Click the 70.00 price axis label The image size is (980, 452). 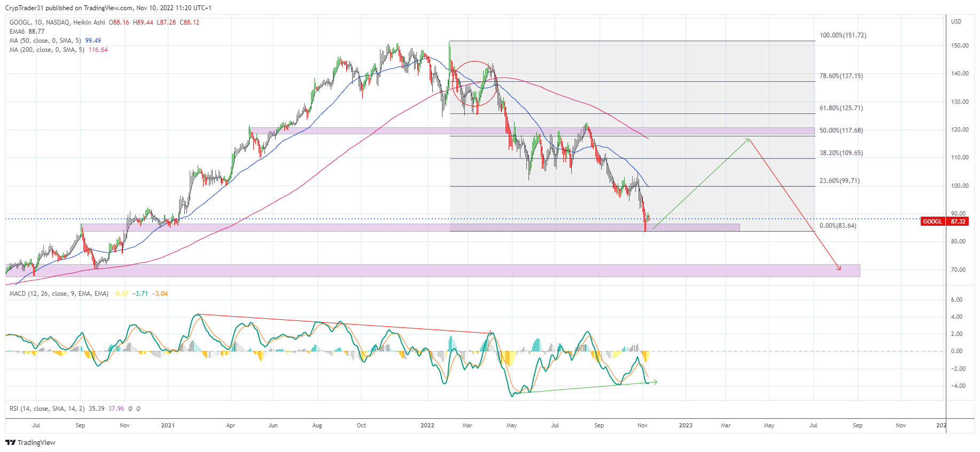click(x=958, y=270)
